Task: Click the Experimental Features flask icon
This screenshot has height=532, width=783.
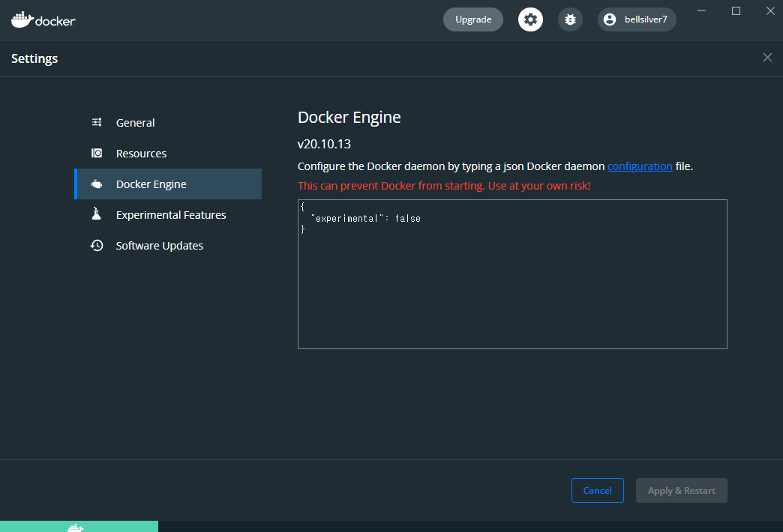Action: 97,214
